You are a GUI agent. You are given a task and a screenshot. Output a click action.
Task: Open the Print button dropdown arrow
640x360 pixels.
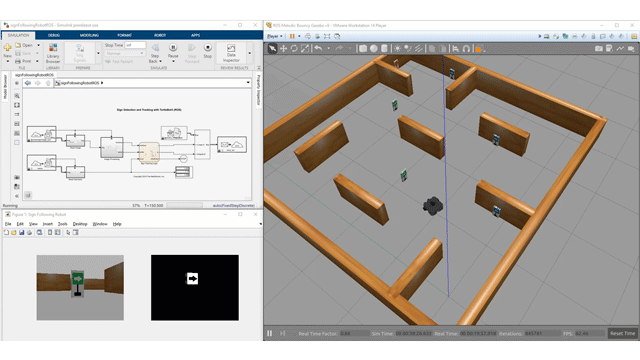coord(37,61)
